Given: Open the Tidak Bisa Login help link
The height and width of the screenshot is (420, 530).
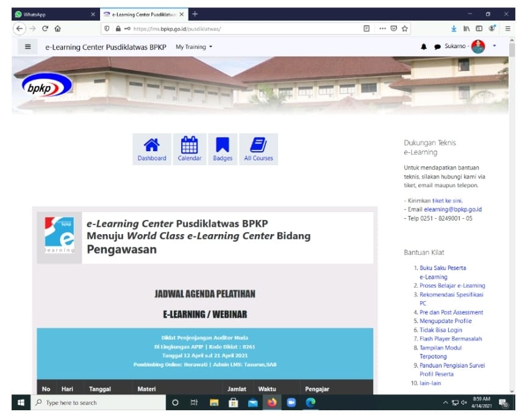Looking at the screenshot, I should (x=441, y=330).
